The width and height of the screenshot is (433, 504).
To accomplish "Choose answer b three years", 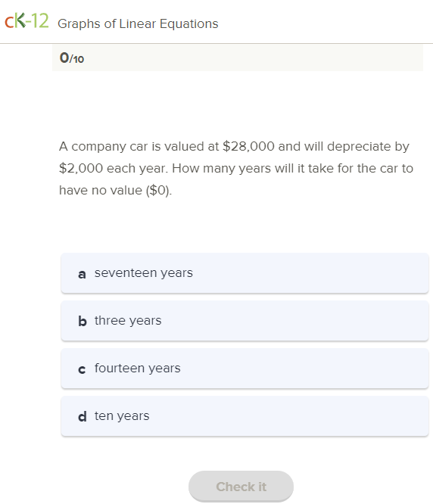I will coord(245,320).
